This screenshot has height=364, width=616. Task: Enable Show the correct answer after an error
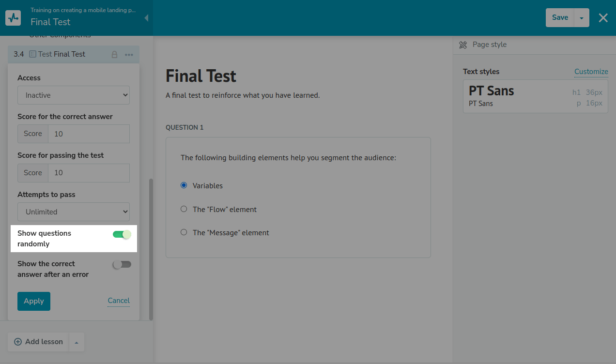122,264
